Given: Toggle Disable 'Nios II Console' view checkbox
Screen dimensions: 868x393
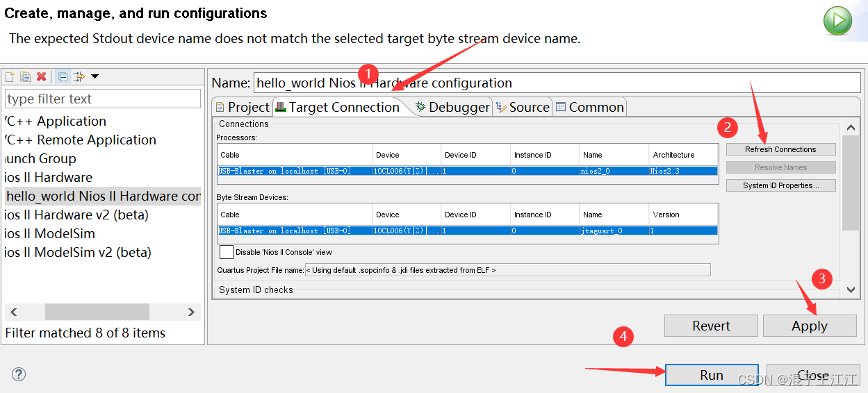Looking at the screenshot, I should (226, 252).
